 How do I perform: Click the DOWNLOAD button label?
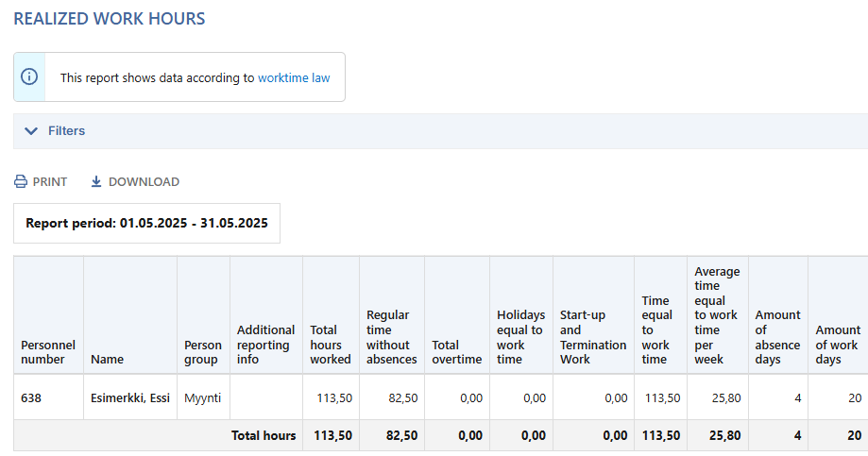tap(144, 181)
